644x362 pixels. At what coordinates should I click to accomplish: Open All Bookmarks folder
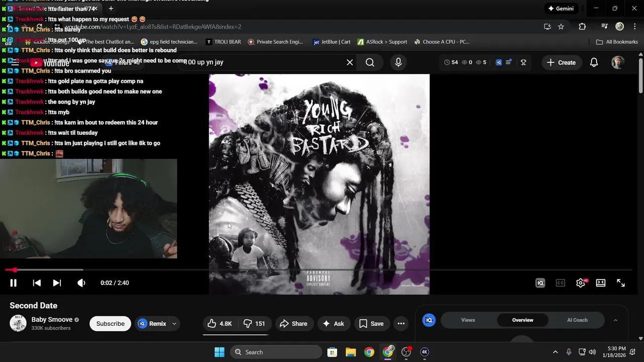617,42
